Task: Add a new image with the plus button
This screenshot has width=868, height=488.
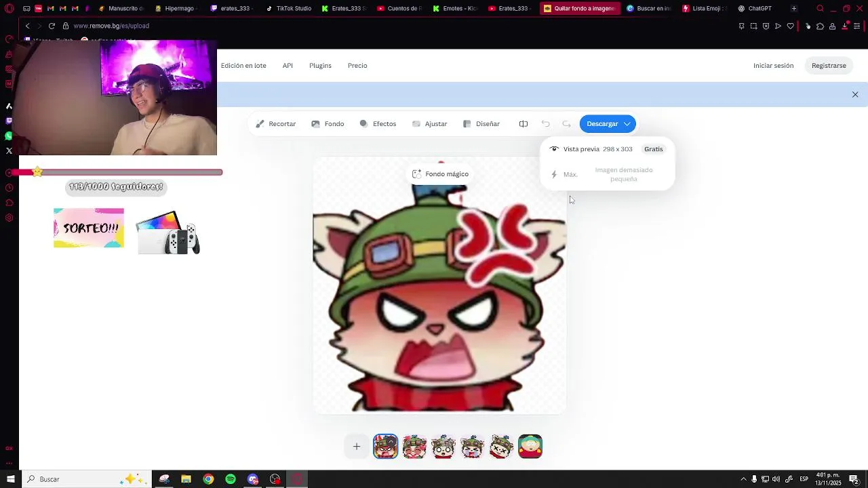Action: [357, 446]
